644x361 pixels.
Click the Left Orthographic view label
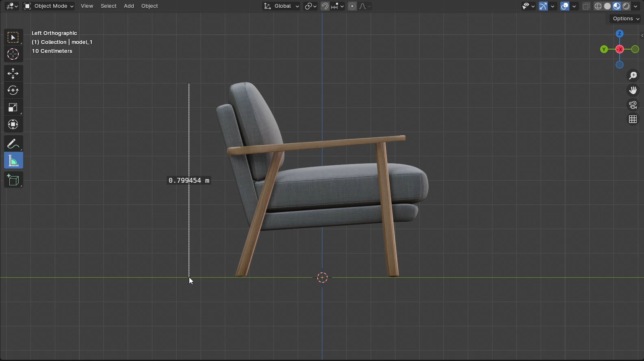(54, 33)
